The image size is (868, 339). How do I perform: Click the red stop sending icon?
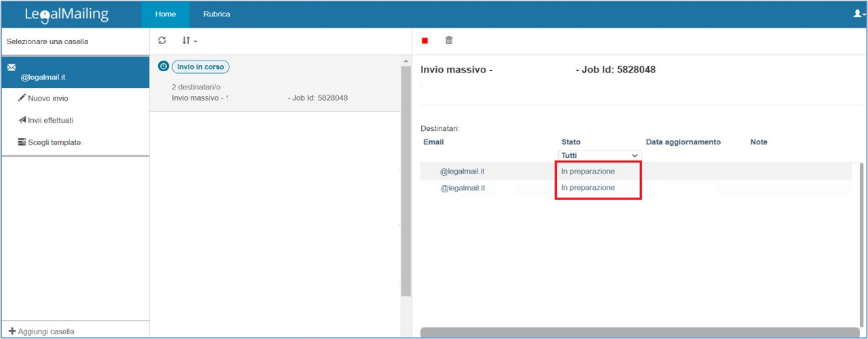(x=425, y=41)
